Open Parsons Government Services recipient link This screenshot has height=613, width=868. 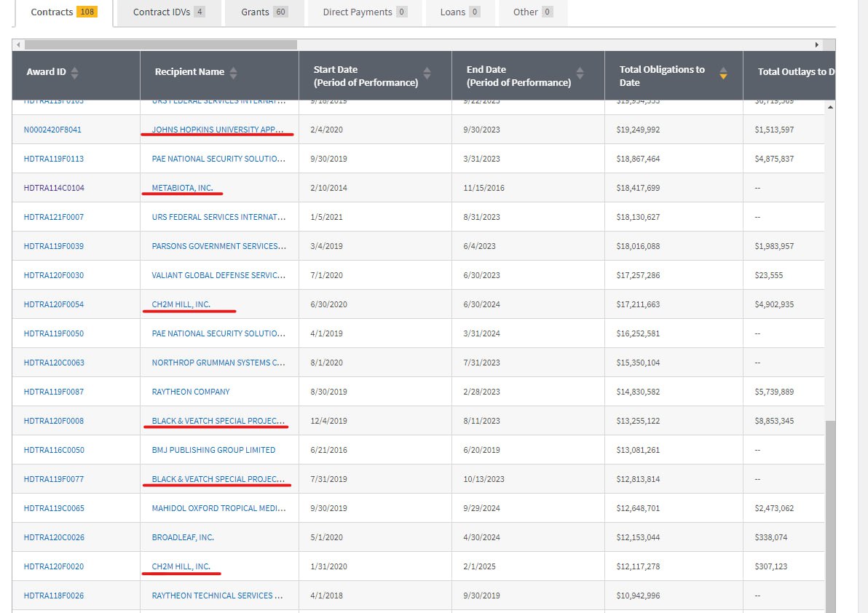coord(218,246)
